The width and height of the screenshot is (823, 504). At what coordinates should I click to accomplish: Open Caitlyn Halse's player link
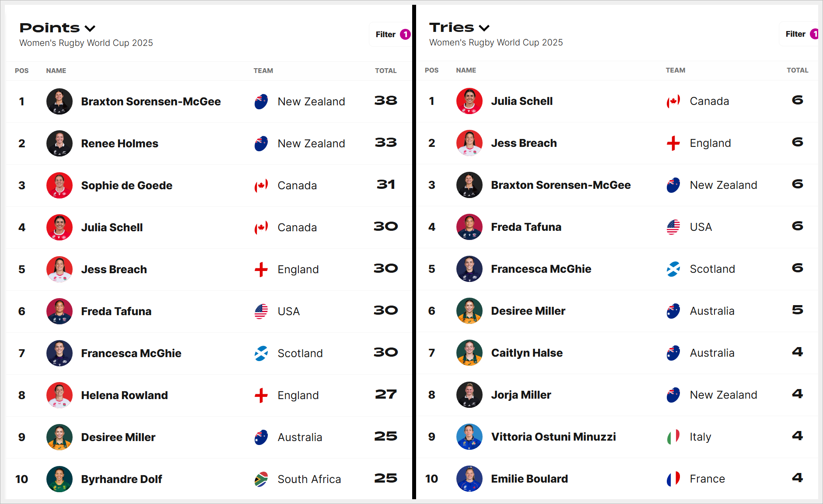tap(526, 353)
